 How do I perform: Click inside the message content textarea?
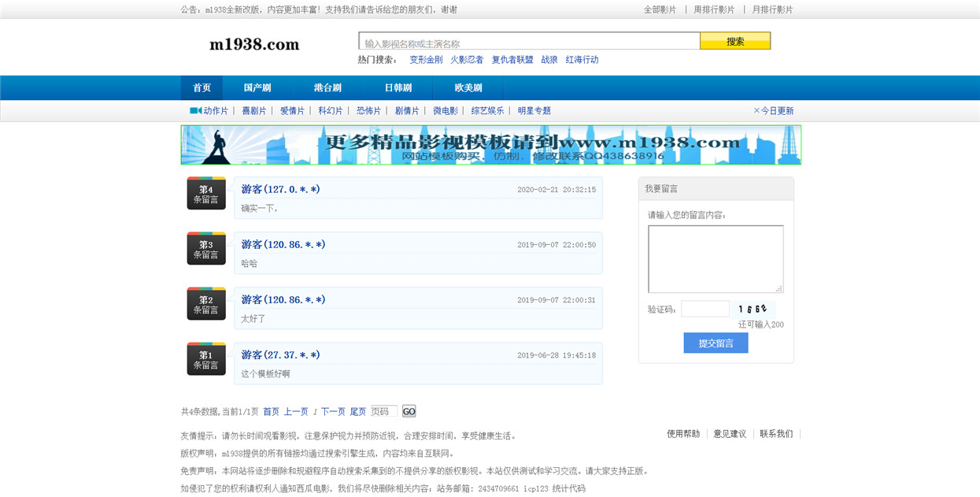coord(716,259)
